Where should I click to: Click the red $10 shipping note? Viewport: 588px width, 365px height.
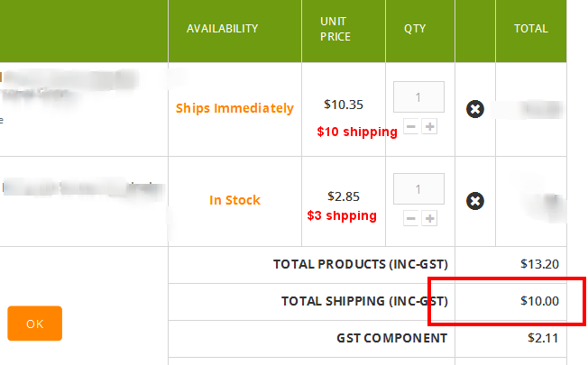[357, 132]
